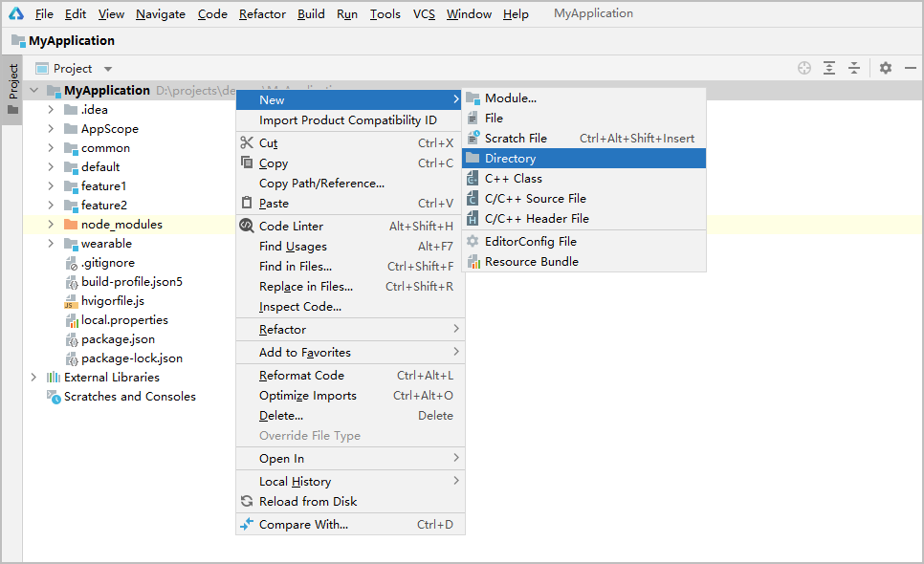
Task: Expand the node_modules folder
Action: click(x=51, y=225)
